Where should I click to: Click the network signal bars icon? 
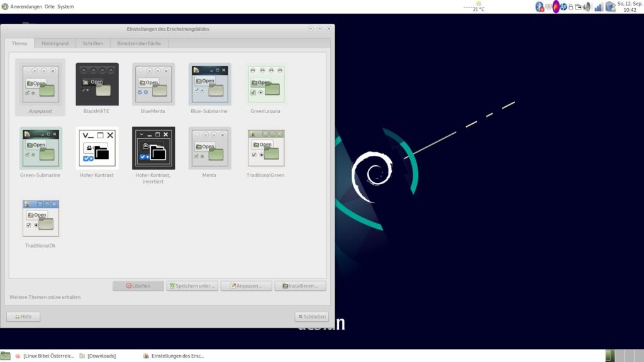(599, 7)
